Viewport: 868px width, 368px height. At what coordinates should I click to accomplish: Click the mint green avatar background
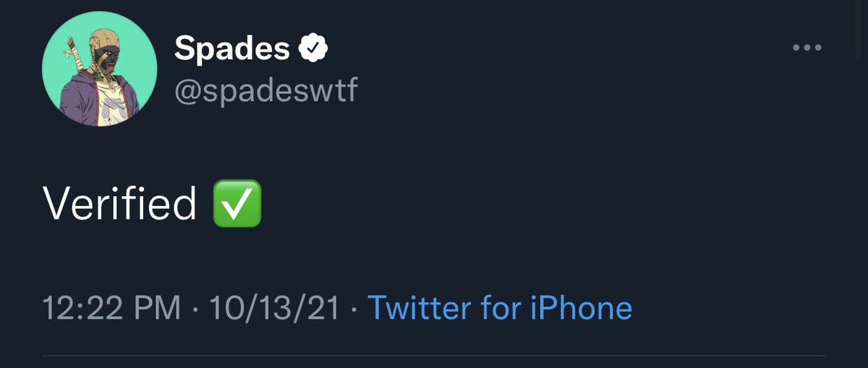(137, 58)
